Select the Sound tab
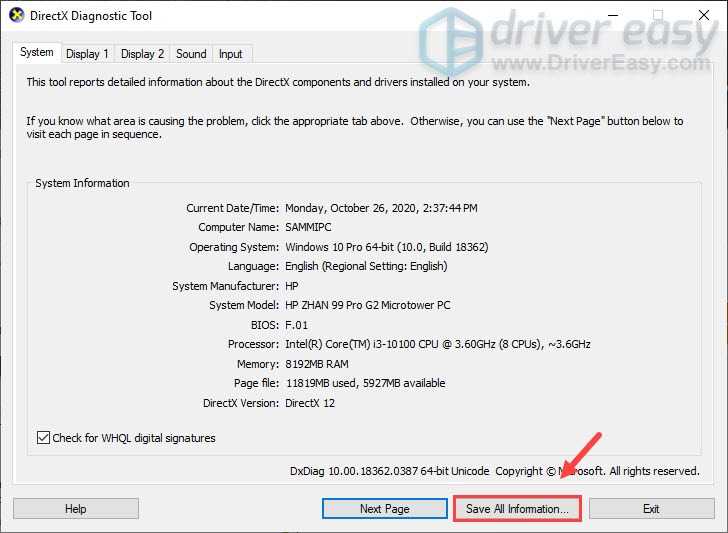Viewport: 728px width, 533px height. (x=191, y=54)
